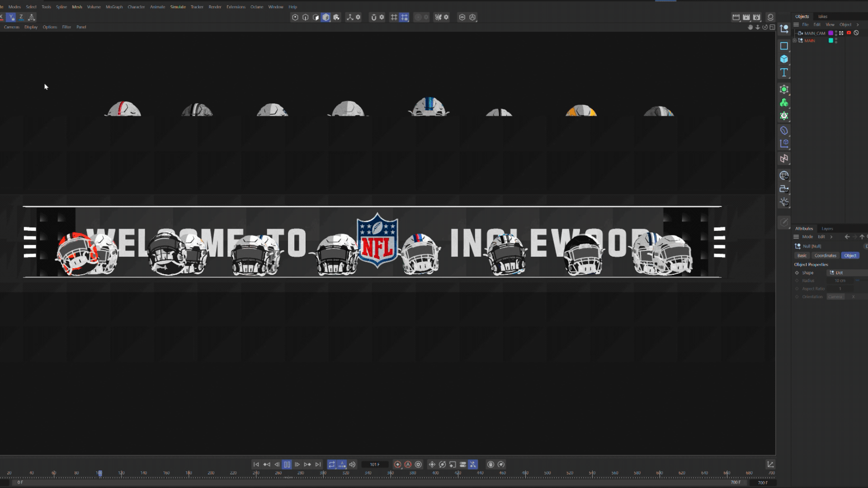This screenshot has width=868, height=488.
Task: Click the workplane grid icon
Action: (394, 17)
